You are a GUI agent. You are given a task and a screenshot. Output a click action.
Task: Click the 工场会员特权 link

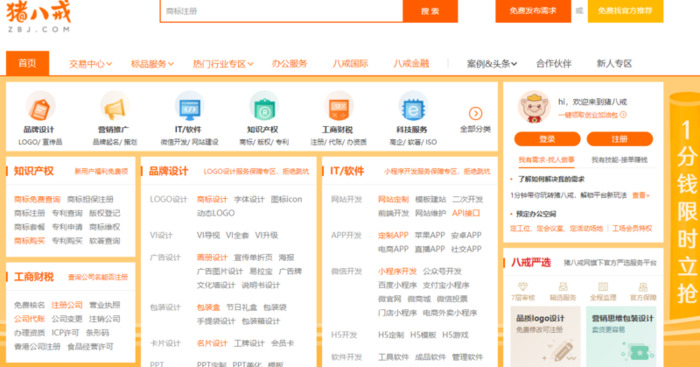(x=632, y=228)
